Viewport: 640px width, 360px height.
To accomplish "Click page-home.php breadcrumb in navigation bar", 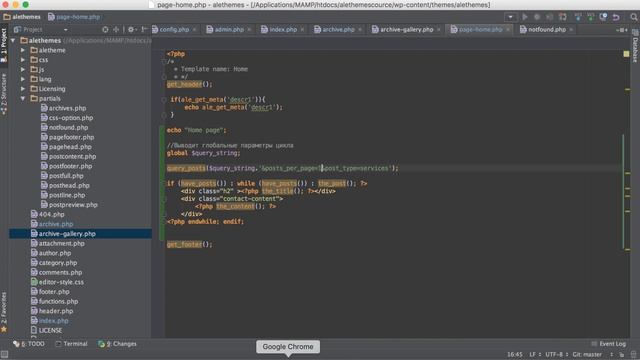I will tap(74, 17).
